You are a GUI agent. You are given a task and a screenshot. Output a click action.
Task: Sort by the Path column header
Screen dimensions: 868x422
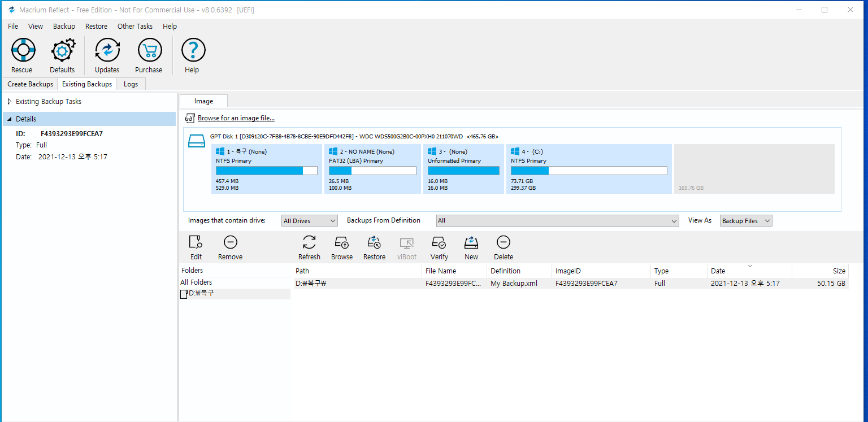tap(358, 271)
